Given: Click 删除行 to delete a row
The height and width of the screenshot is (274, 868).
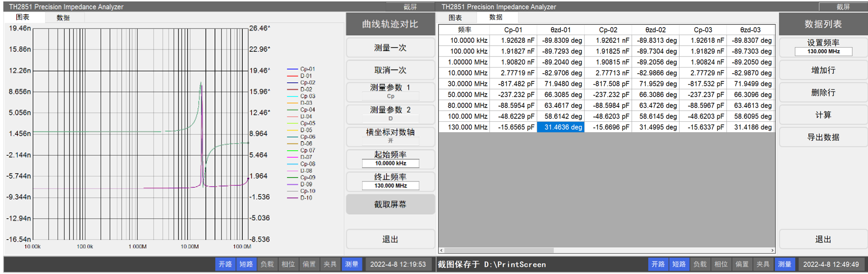Looking at the screenshot, I should (x=823, y=93).
